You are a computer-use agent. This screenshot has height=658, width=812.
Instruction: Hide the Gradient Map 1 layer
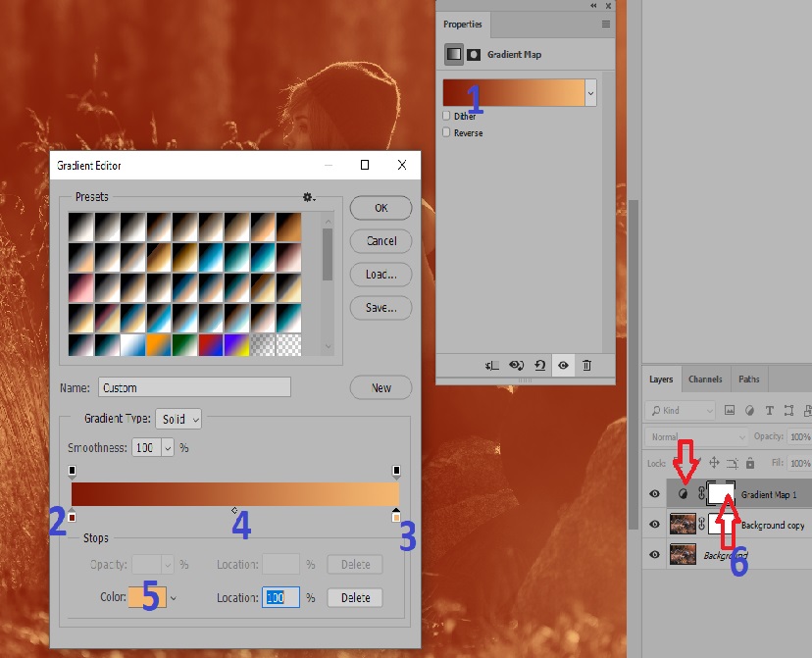655,495
